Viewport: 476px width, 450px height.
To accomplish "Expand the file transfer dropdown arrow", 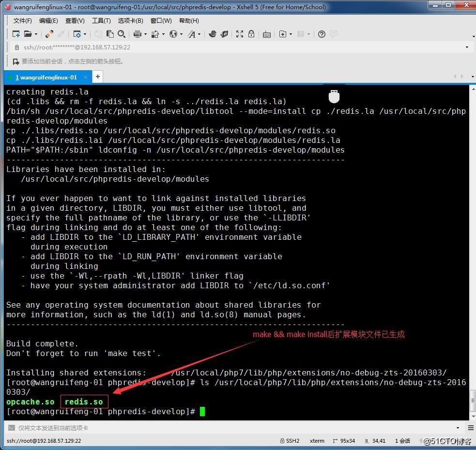I will pos(163,34).
